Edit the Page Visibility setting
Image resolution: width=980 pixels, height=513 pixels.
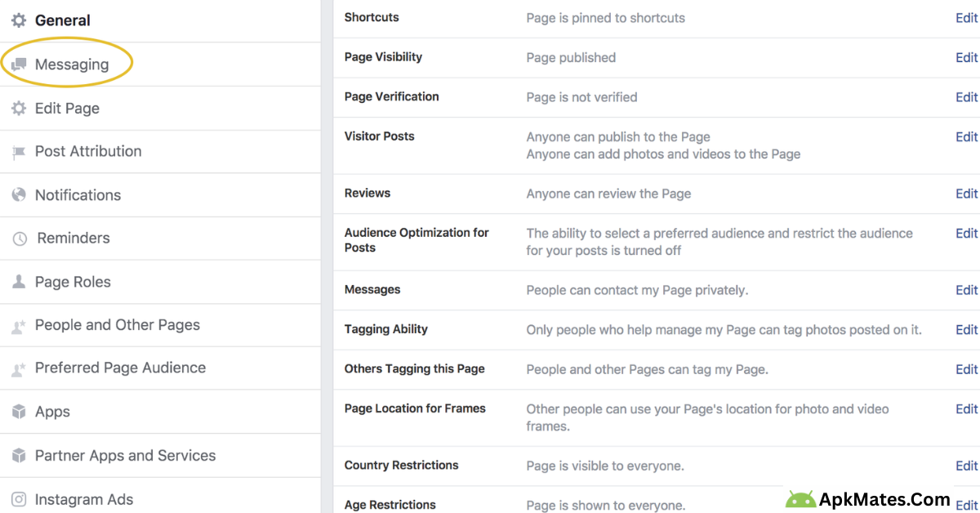tap(966, 57)
